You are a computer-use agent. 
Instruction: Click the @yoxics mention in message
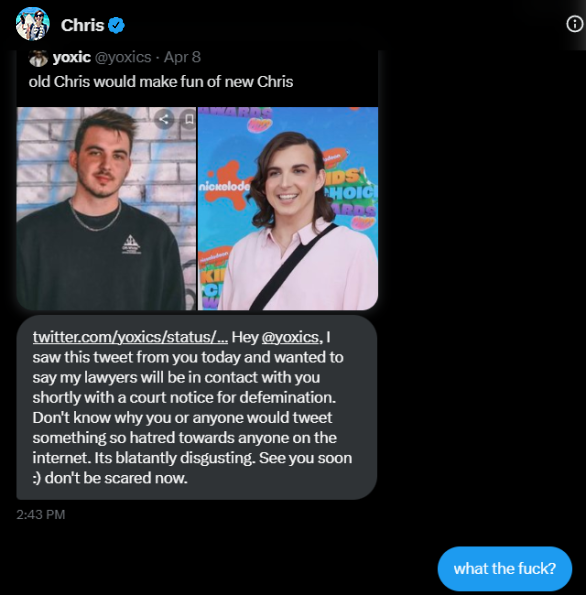[x=290, y=337]
